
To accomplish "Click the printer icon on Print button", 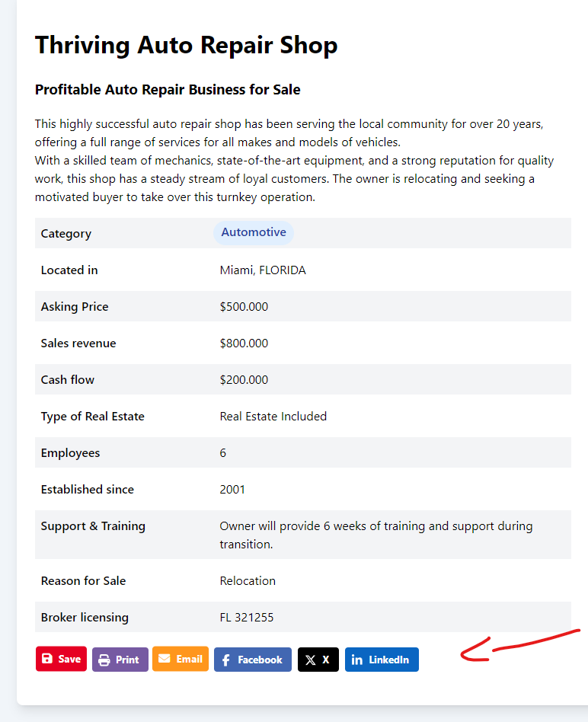I will (104, 660).
